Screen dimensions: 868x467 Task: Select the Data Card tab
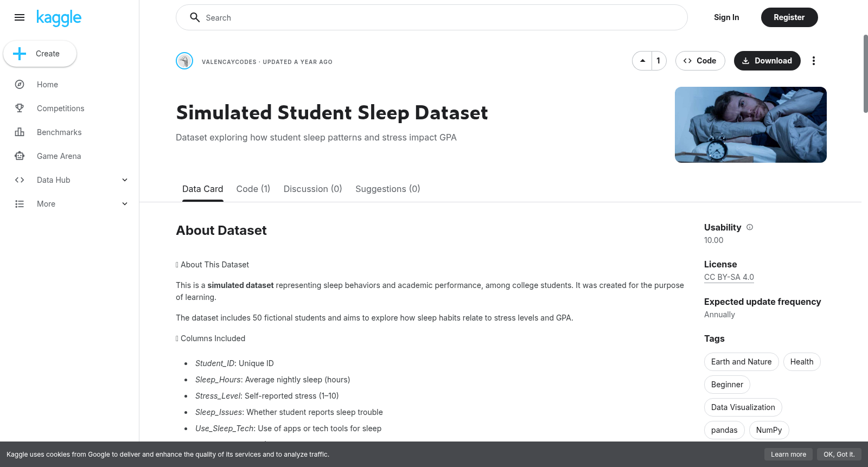pyautogui.click(x=203, y=189)
